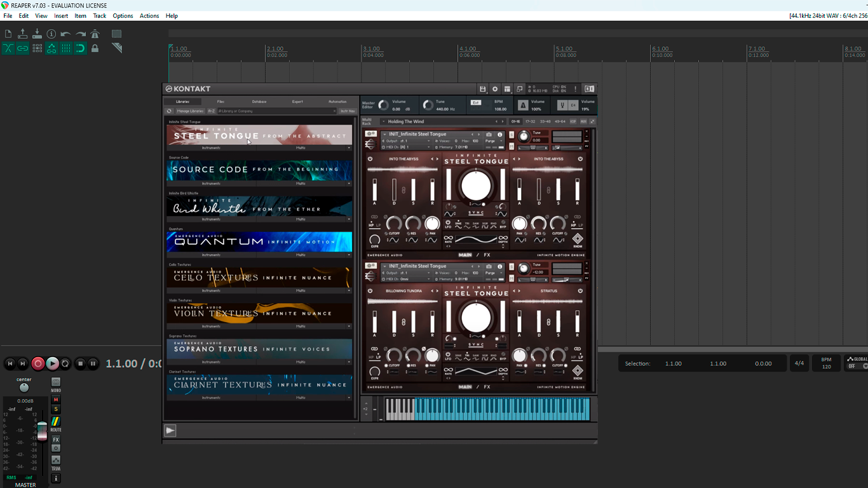Open the Holding The Wind multi dropdown
868x488 pixels.
click(384, 121)
